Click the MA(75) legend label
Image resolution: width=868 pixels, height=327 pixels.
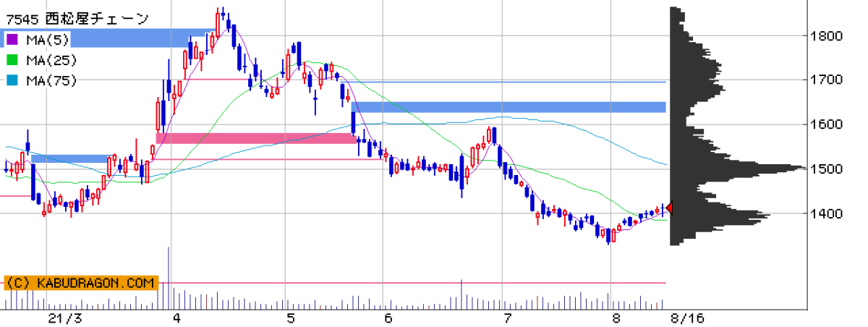point(51,80)
